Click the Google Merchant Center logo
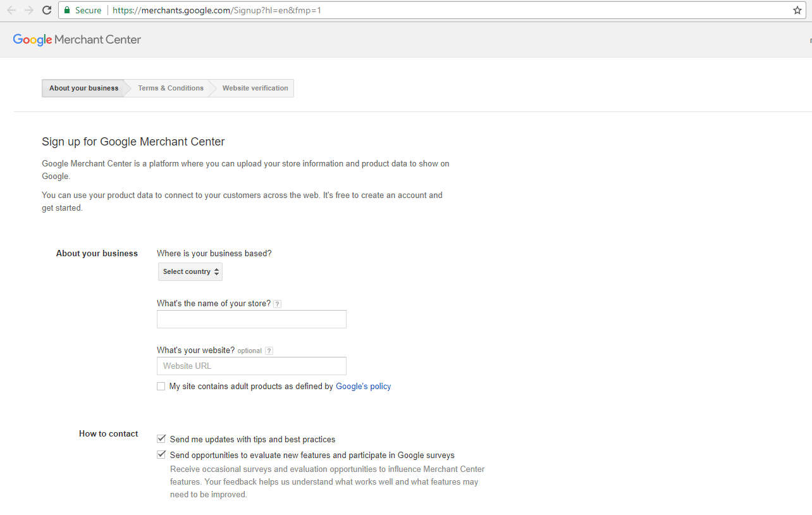Viewport: 812px width, 515px height. (x=77, y=40)
